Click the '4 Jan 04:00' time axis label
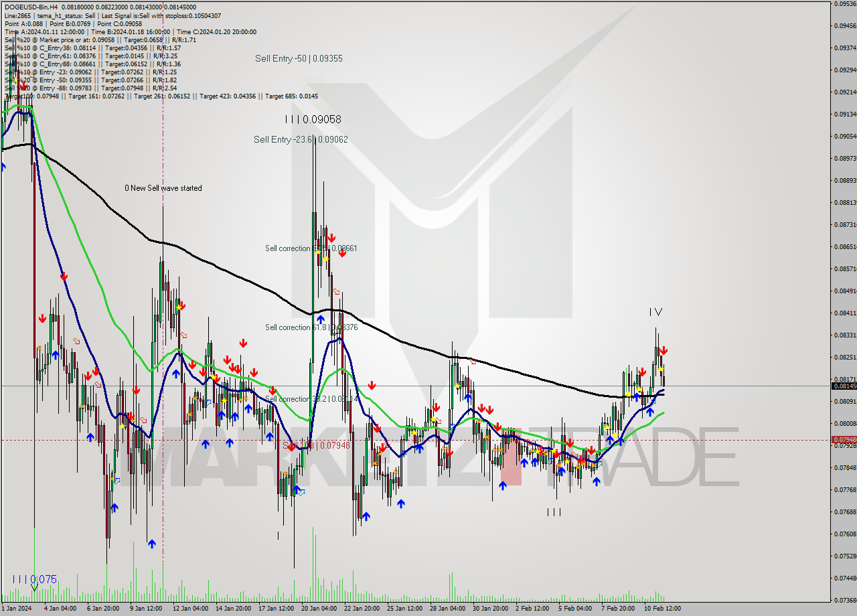Viewport: 857px width, 616px height. tap(60, 609)
